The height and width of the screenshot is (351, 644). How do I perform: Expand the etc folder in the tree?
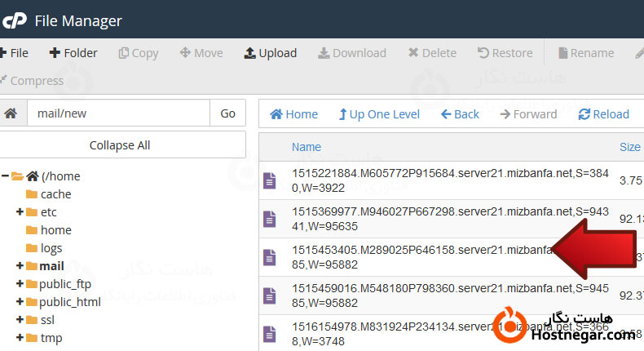[x=20, y=212]
